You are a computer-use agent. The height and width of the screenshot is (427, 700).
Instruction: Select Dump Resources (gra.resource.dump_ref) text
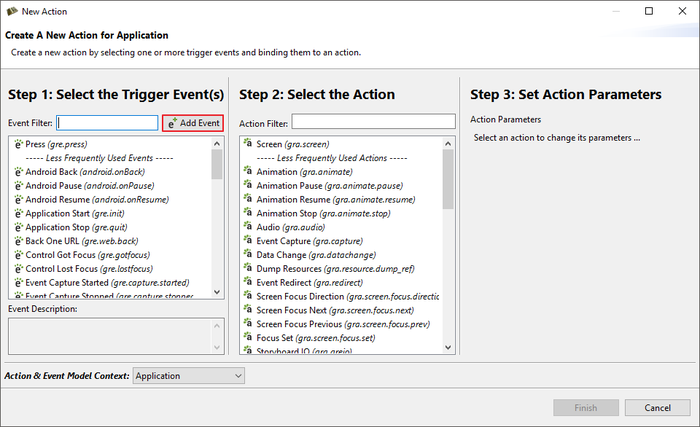tap(335, 269)
